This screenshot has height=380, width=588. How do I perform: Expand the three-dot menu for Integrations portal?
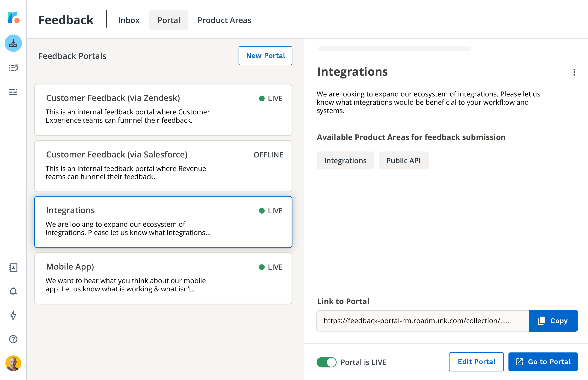tap(574, 72)
